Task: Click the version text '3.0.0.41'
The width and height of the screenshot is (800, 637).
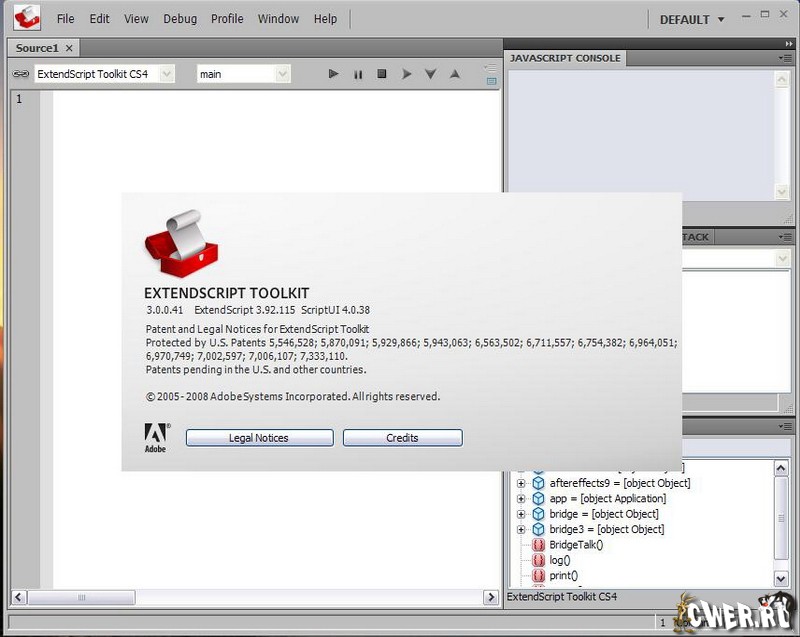Action: pyautogui.click(x=164, y=310)
